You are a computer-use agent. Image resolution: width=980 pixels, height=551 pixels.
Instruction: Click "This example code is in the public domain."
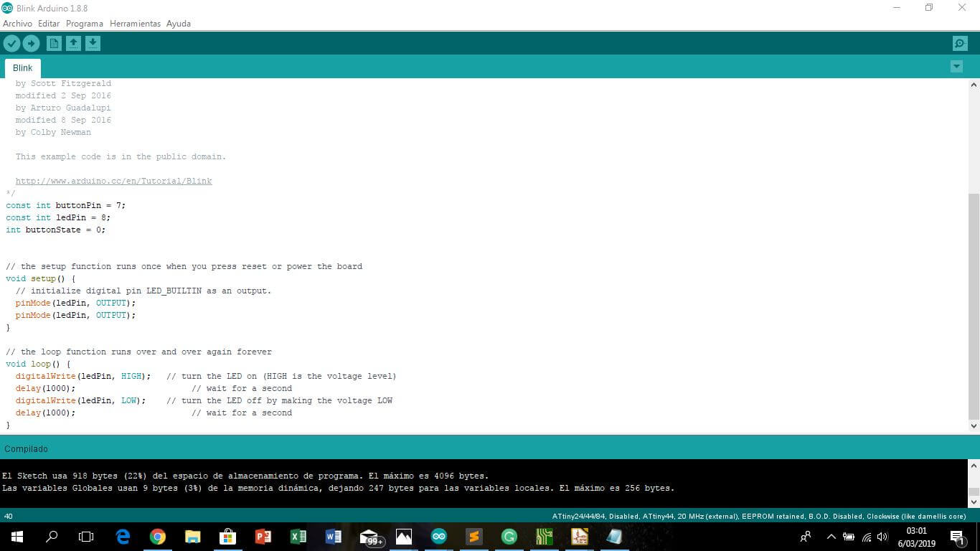121,156
